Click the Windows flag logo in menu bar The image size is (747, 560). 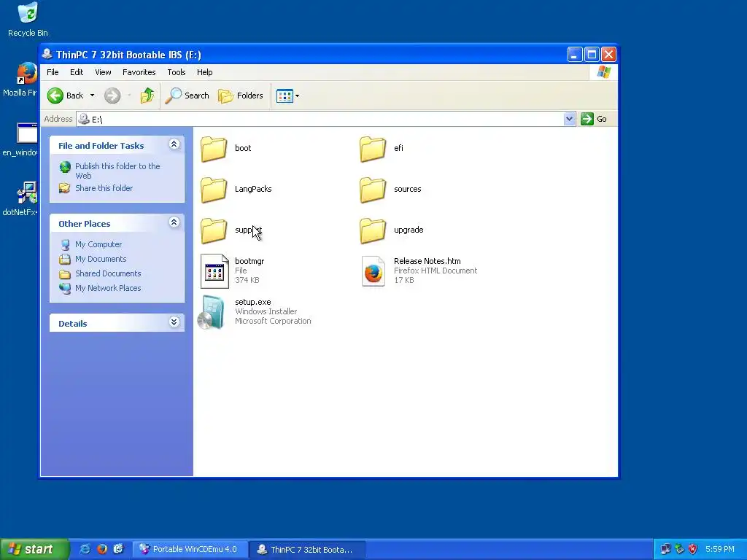(603, 72)
